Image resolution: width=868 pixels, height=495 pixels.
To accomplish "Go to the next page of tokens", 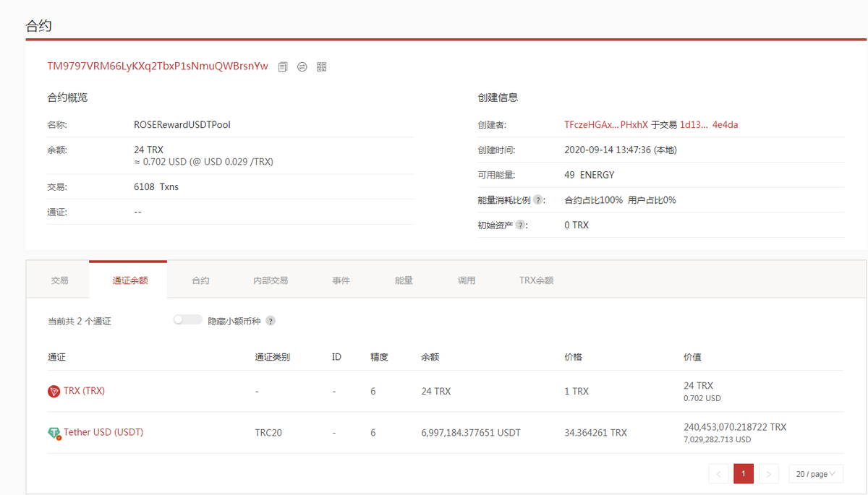I will pos(768,474).
